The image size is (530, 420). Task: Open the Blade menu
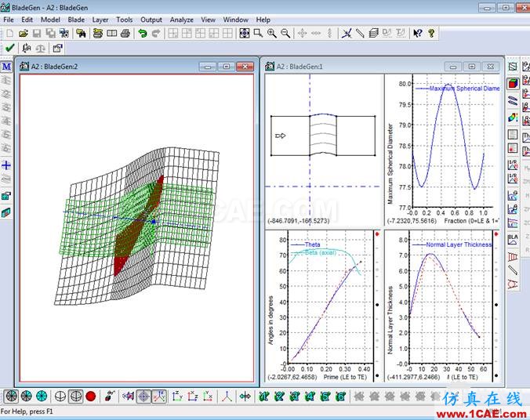(76, 20)
